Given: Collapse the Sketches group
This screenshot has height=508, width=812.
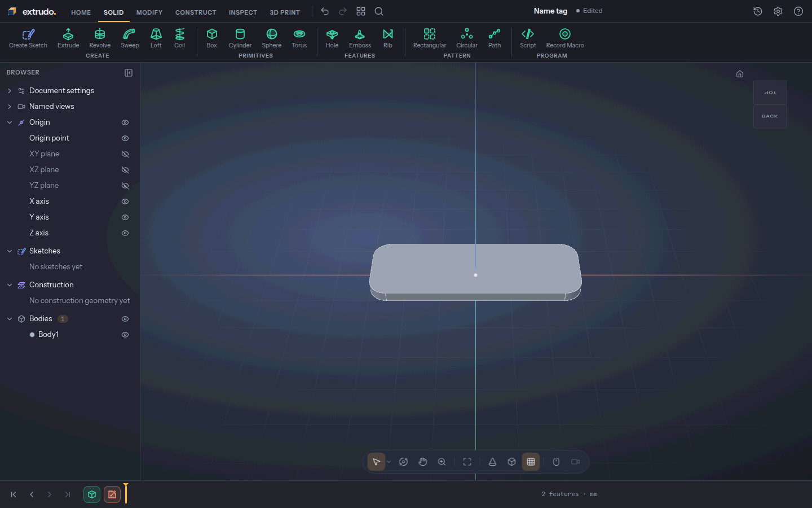Looking at the screenshot, I should [x=10, y=251].
